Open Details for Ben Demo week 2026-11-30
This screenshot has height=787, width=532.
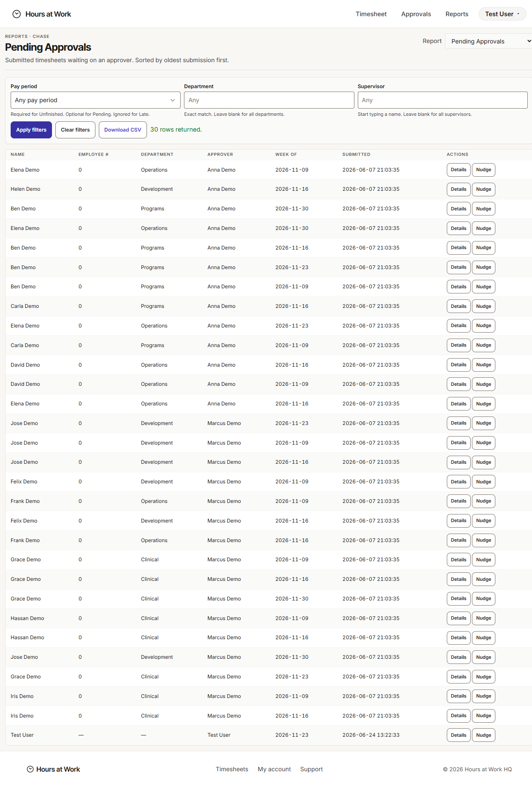click(x=458, y=209)
